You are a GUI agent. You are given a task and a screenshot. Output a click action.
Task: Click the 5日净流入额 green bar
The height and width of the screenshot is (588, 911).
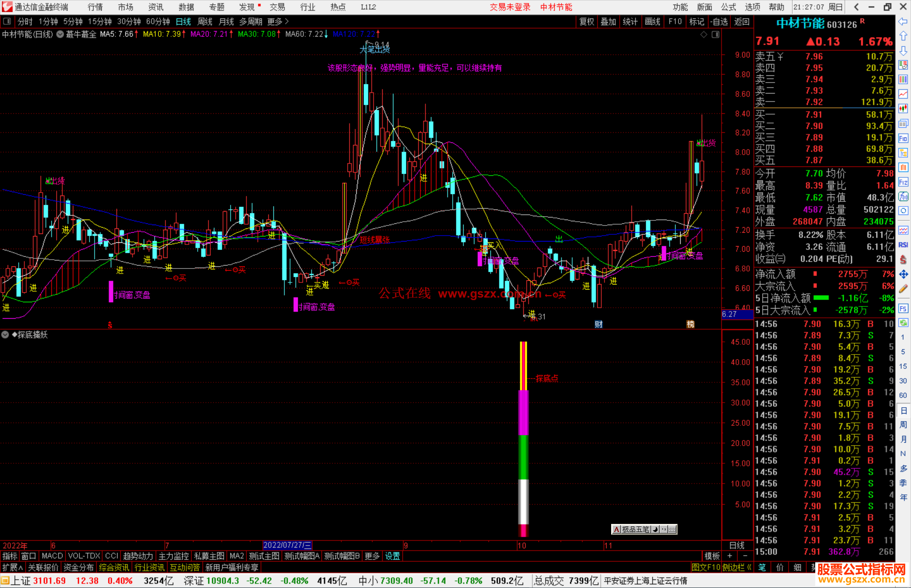click(821, 298)
